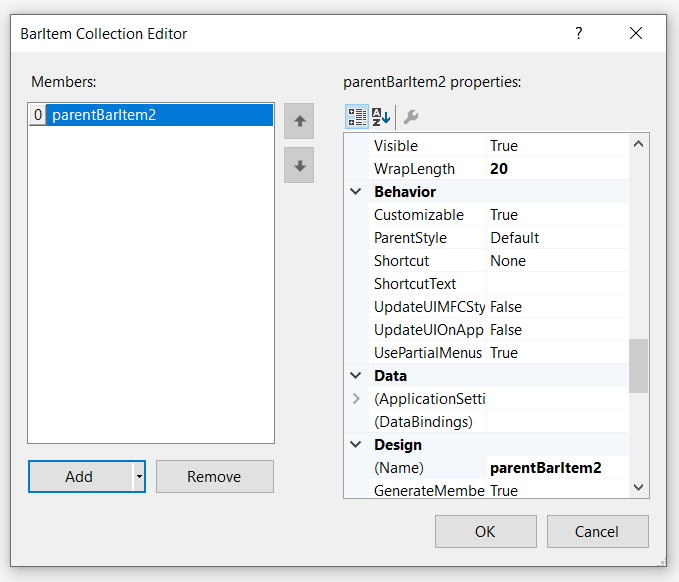Edit the (Name) property value field

556,468
